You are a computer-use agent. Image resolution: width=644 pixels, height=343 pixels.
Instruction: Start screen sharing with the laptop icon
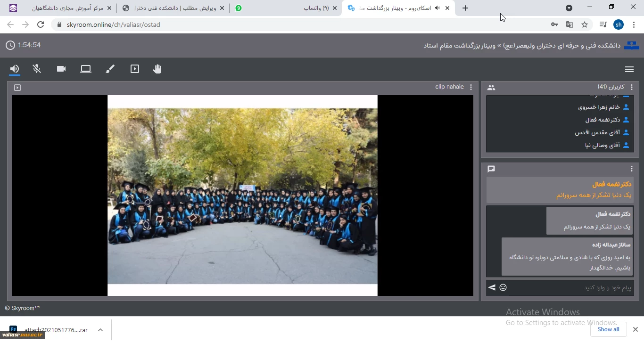pos(86,69)
